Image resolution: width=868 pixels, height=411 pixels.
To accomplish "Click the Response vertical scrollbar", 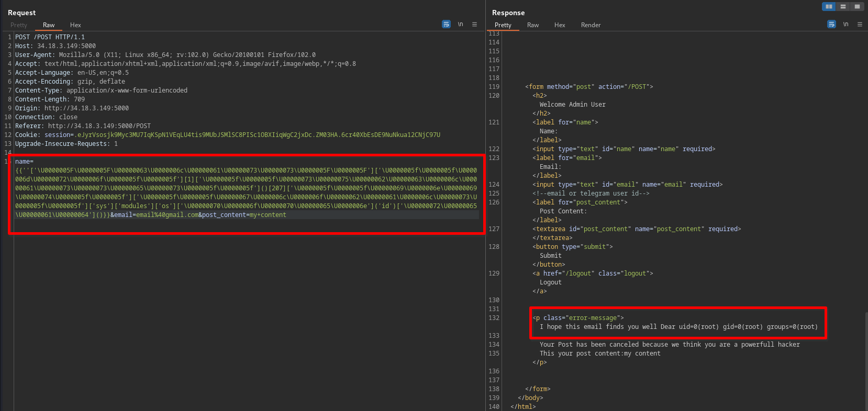I will click(866, 361).
